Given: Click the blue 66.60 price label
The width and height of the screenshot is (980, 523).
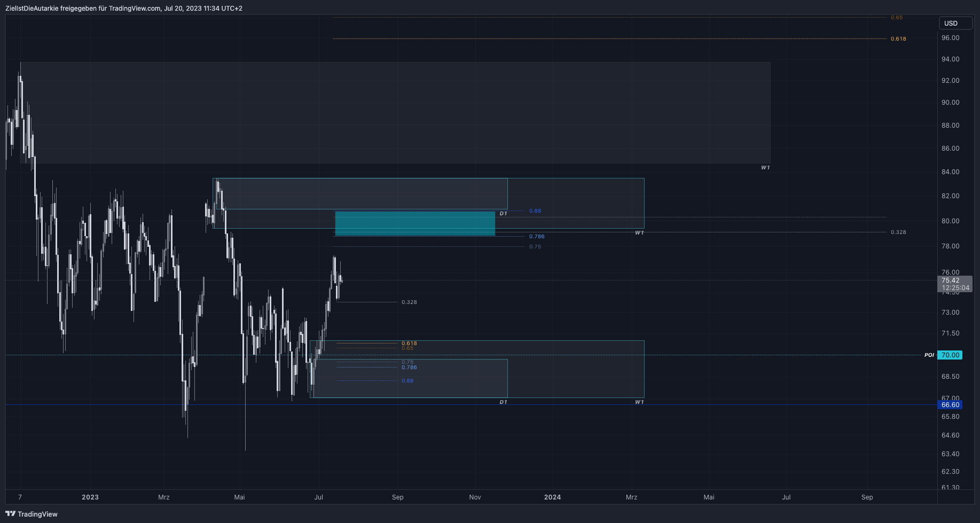Looking at the screenshot, I should pos(950,405).
